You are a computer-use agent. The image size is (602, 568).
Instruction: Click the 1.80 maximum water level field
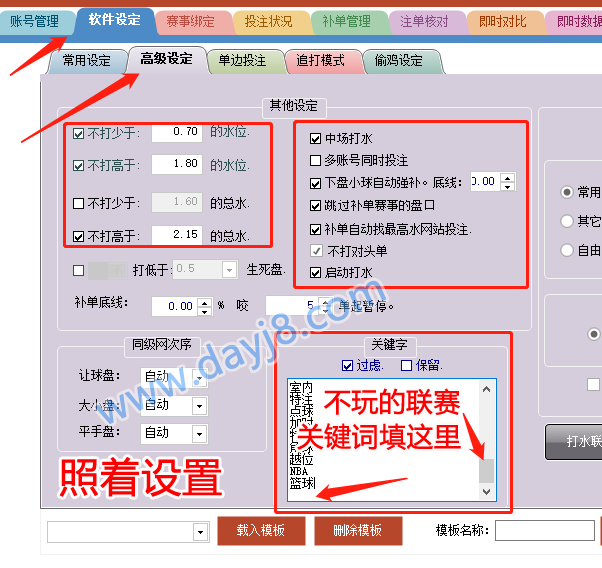coord(177,164)
